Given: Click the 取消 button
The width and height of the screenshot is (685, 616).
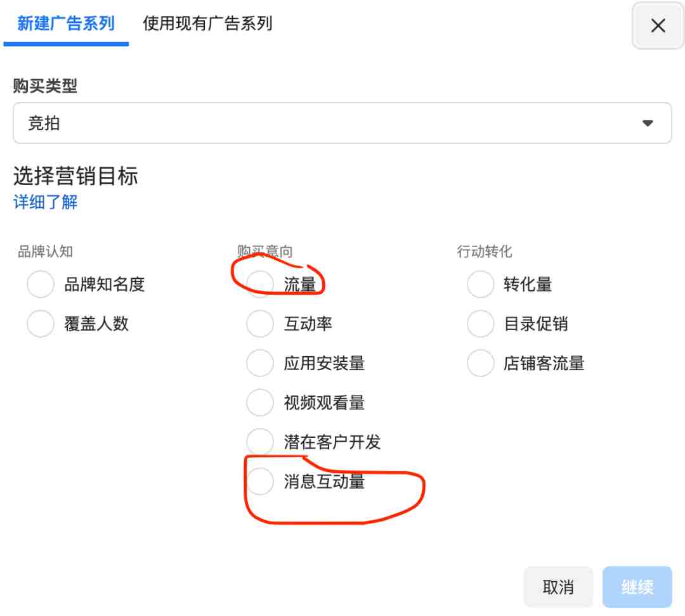Looking at the screenshot, I should click(x=558, y=587).
